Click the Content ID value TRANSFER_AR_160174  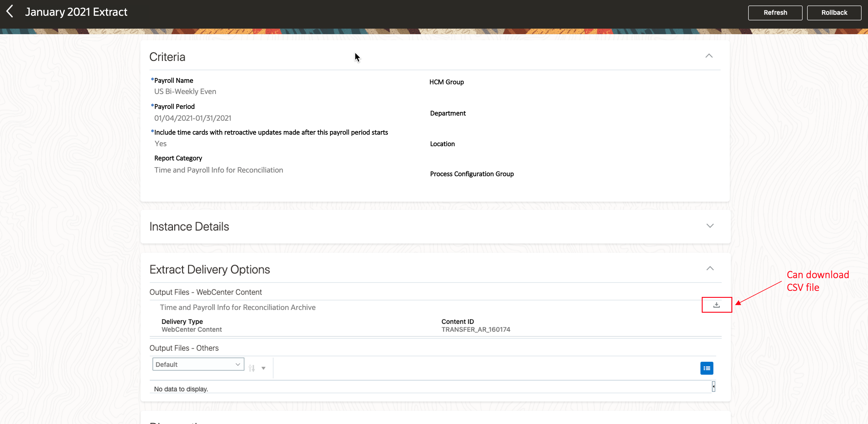pos(476,330)
